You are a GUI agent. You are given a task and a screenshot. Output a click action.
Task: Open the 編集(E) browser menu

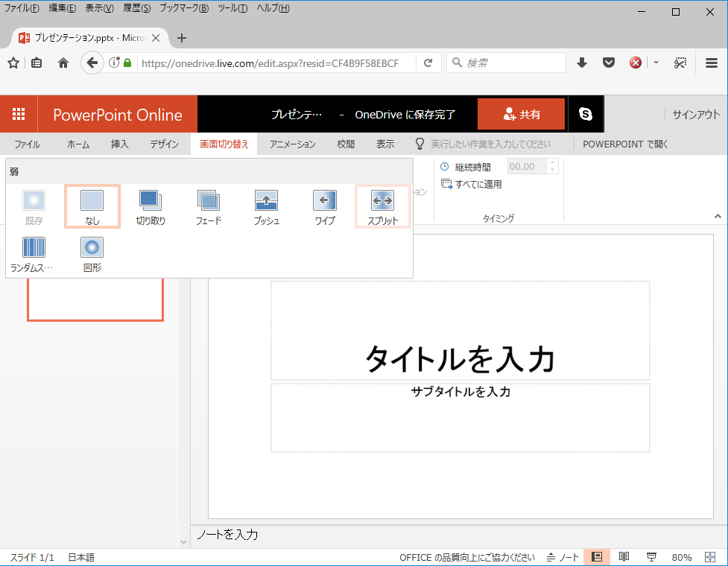coord(62,8)
